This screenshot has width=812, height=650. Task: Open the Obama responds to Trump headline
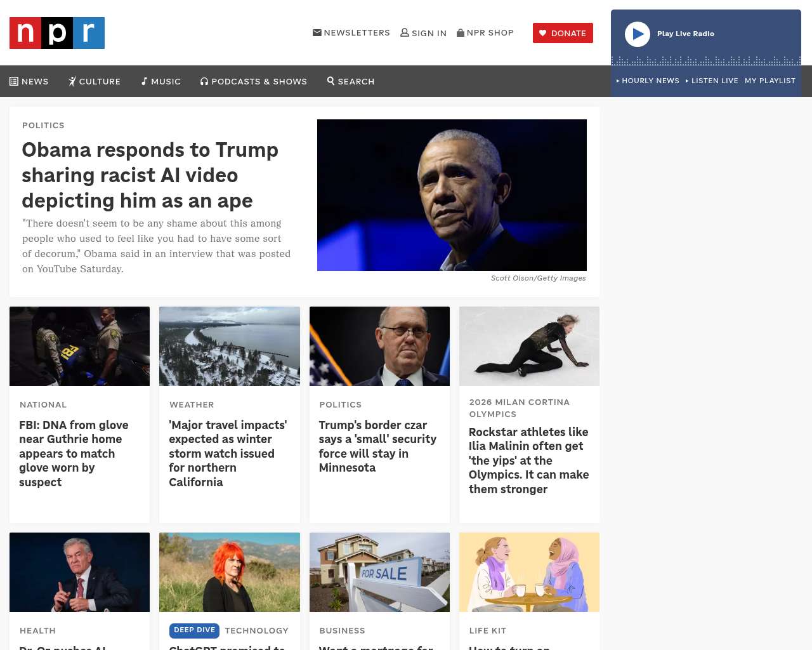click(x=150, y=175)
